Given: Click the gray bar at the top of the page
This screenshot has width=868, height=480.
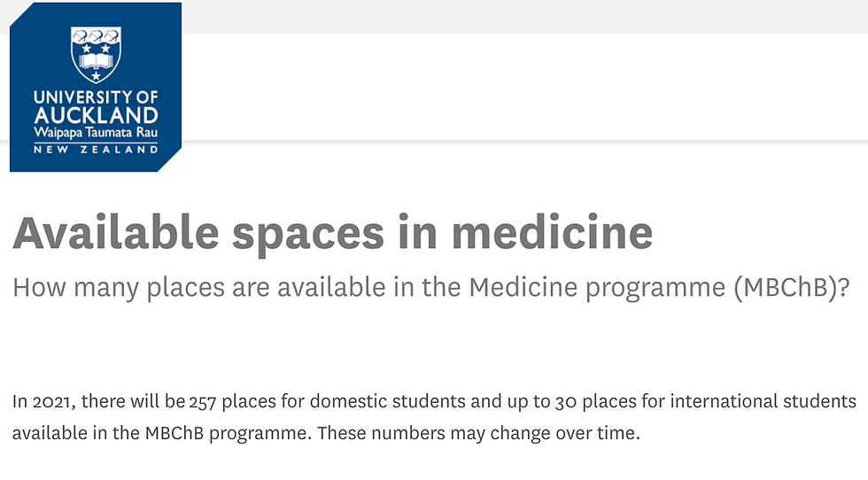Looking at the screenshot, I should click(x=524, y=17).
